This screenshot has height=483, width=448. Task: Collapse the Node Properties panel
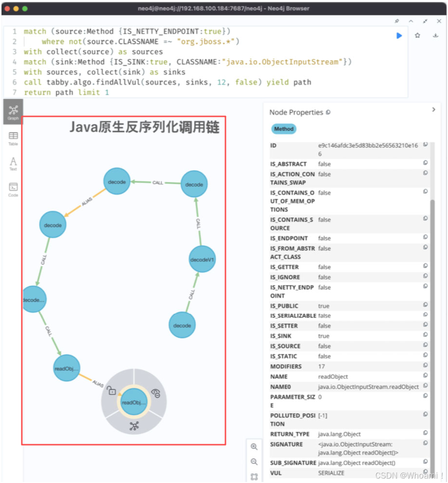pos(433,110)
